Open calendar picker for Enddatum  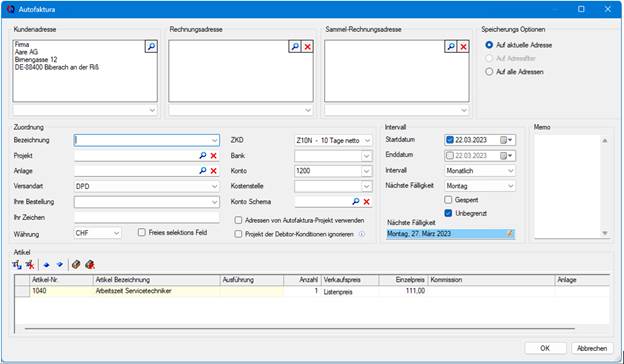pos(507,156)
